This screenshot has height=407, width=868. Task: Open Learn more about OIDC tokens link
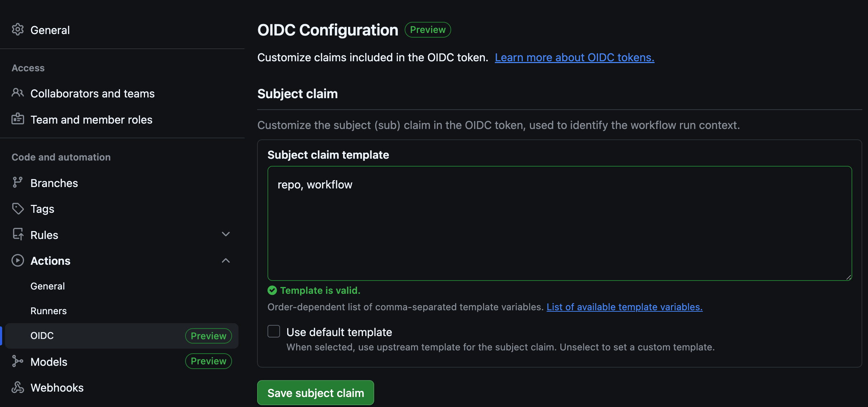574,57
